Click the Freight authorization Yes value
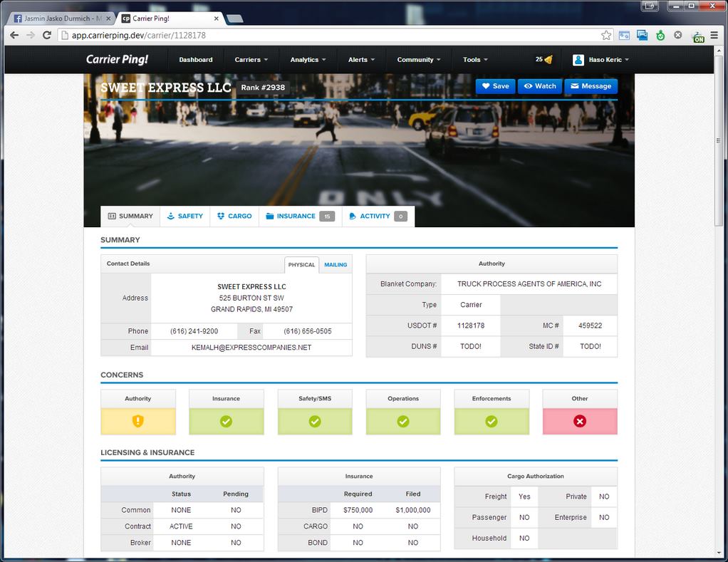Image resolution: width=728 pixels, height=562 pixels. click(x=524, y=496)
